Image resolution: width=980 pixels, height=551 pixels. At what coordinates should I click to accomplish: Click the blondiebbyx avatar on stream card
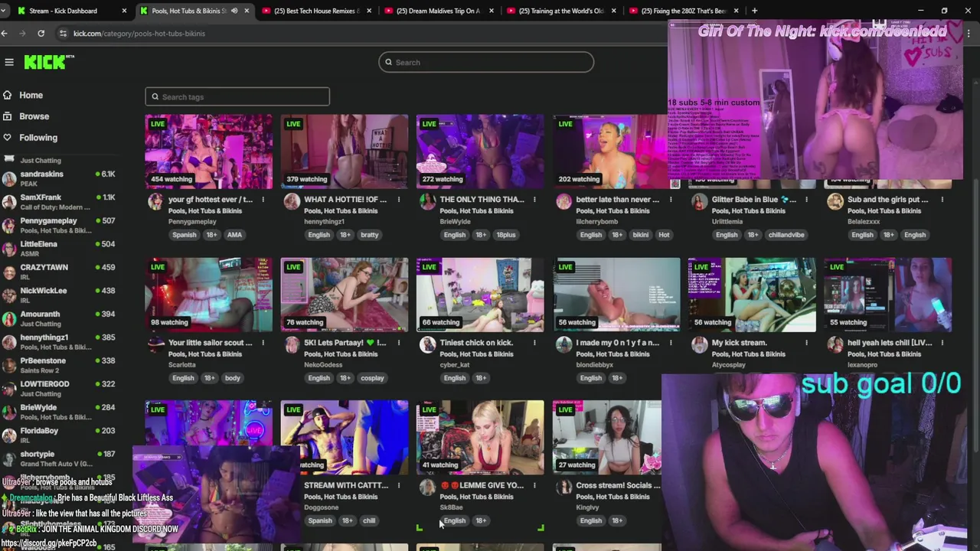coord(563,344)
